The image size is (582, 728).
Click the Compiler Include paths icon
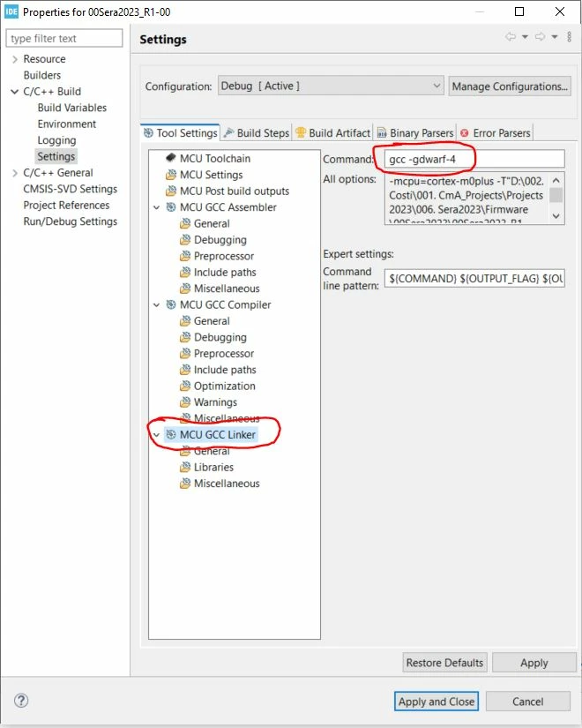point(184,370)
